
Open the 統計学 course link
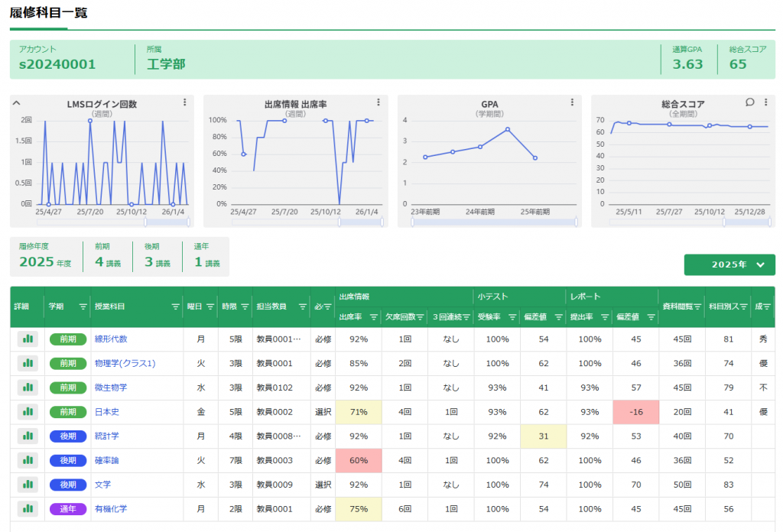106,436
